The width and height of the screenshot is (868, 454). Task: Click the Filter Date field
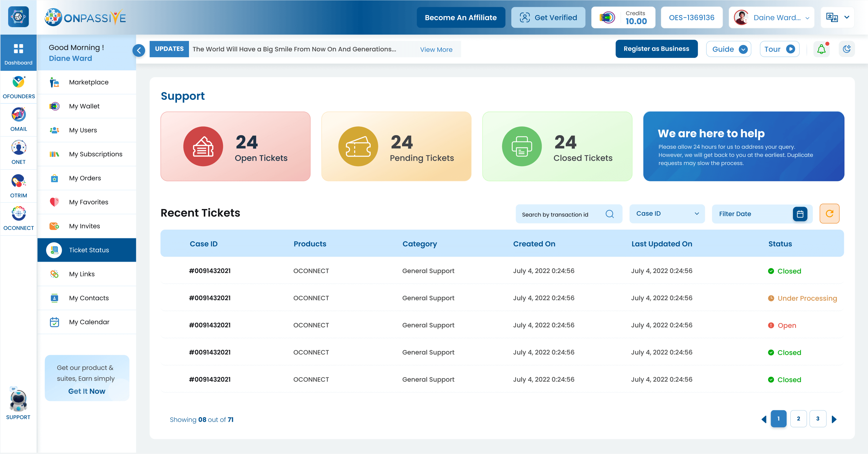coord(762,214)
